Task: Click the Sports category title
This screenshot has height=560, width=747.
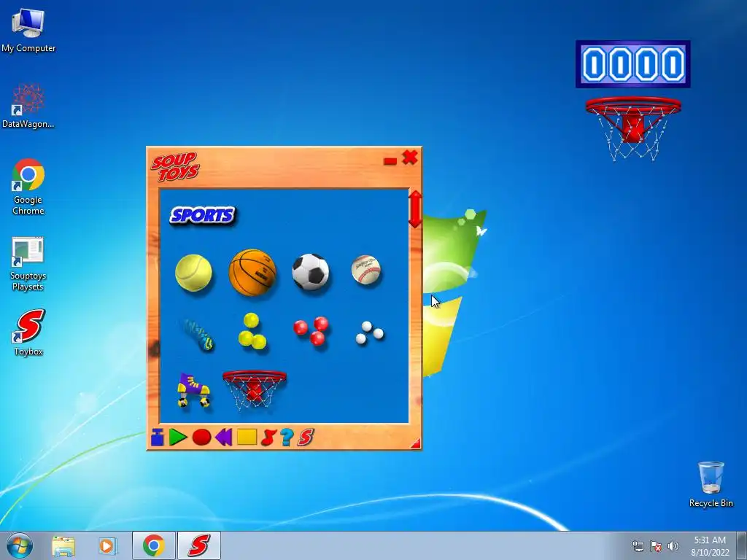Action: tap(203, 215)
